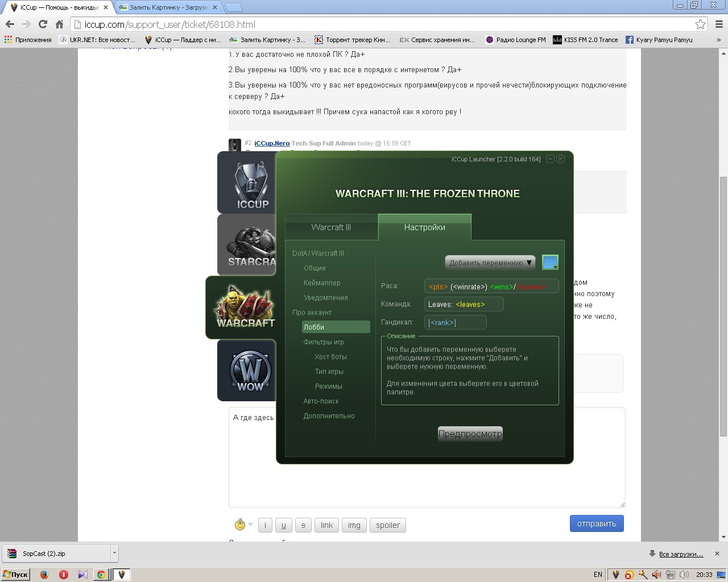Image resolution: width=728 pixels, height=582 pixels.
Task: Switch to the Warcraft III tab
Action: pos(331,227)
